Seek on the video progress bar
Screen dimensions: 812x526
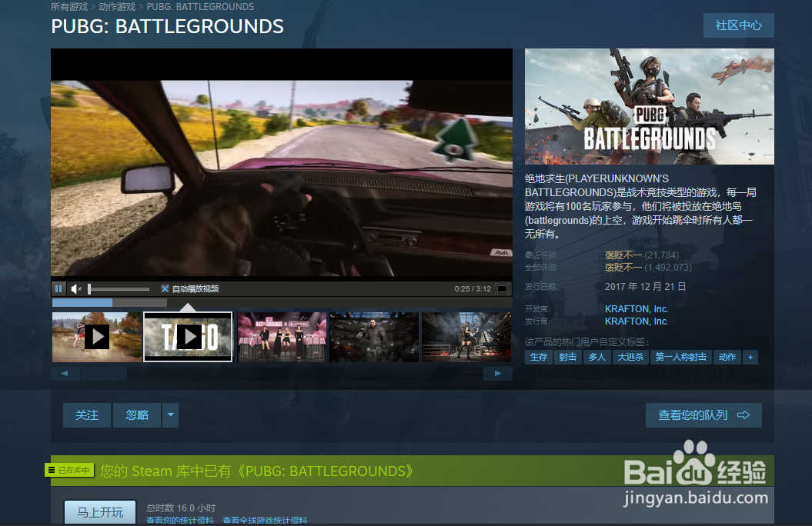(x=282, y=302)
